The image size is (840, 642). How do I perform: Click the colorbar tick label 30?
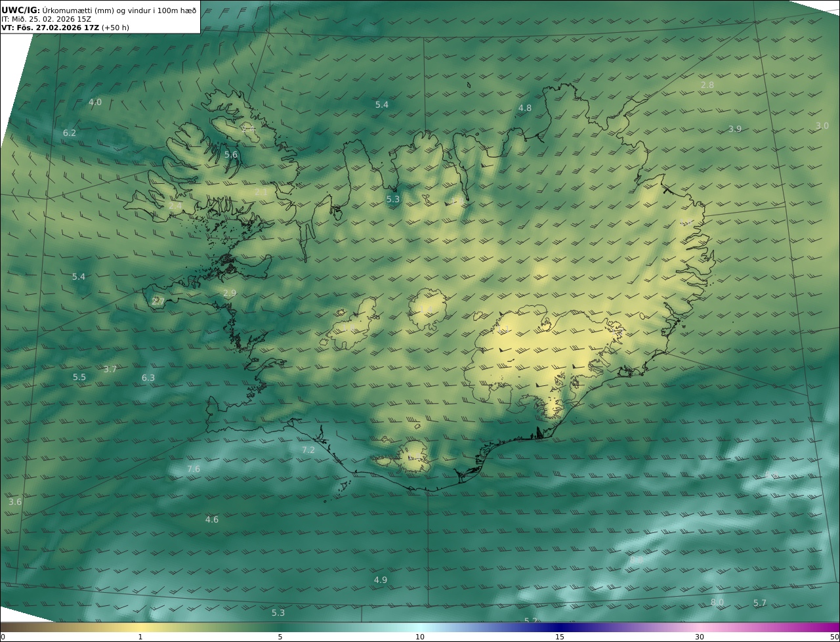point(700,637)
